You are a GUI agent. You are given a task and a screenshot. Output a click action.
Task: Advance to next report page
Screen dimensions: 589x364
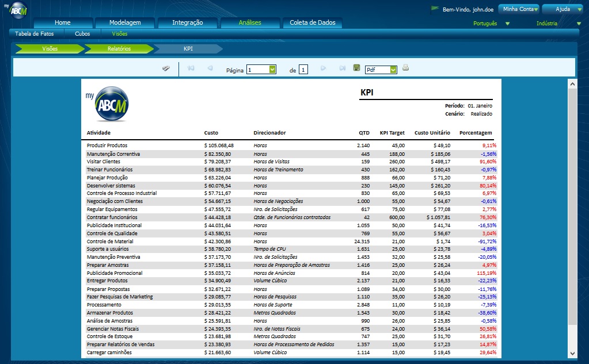tap(323, 68)
